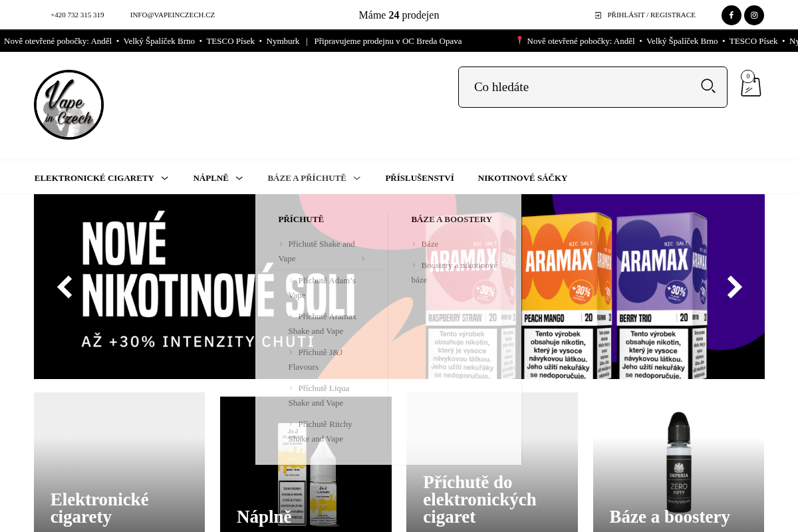Show next slide with right arrow
This screenshot has height=532, width=798.
(734, 287)
